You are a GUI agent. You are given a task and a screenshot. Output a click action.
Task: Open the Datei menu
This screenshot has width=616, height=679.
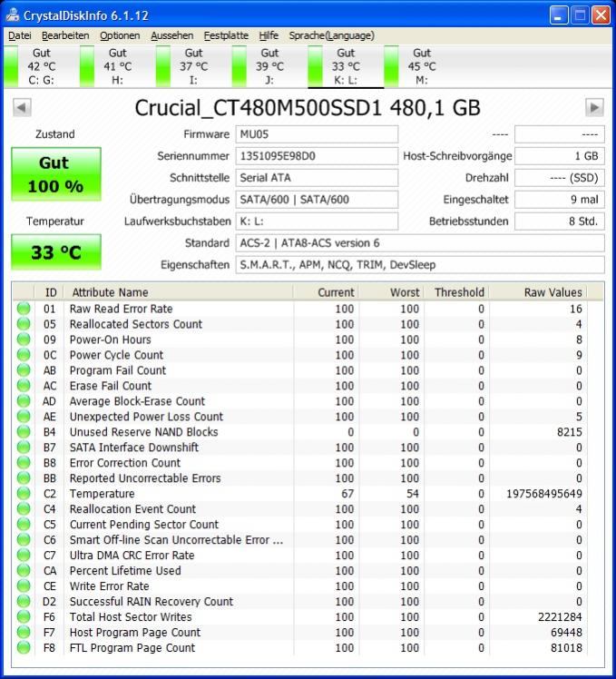click(20, 35)
